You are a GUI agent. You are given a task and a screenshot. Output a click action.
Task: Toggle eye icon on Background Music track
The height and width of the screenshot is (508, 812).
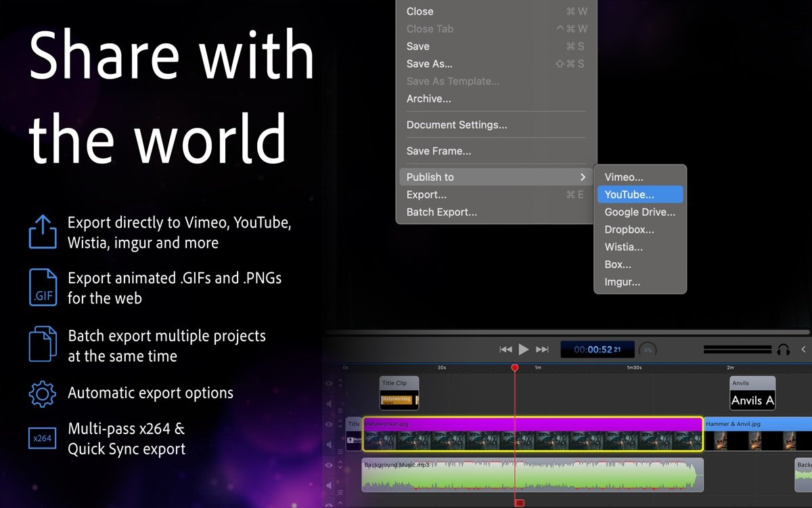point(330,465)
